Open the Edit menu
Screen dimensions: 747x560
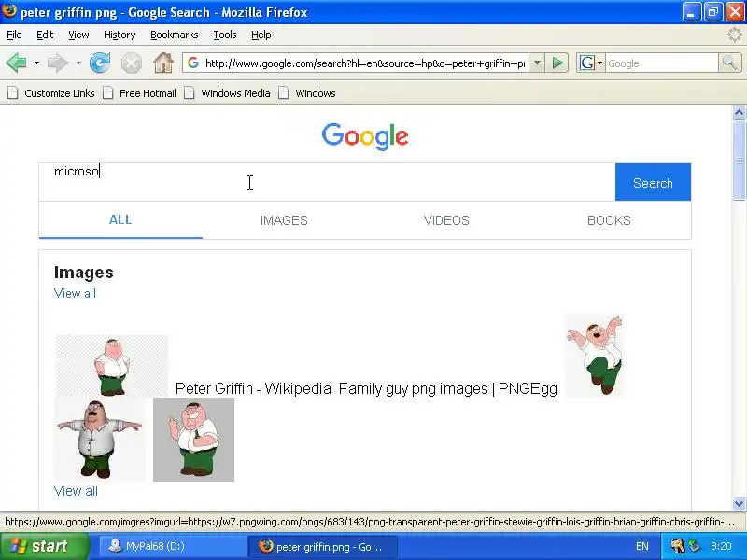[x=45, y=35]
